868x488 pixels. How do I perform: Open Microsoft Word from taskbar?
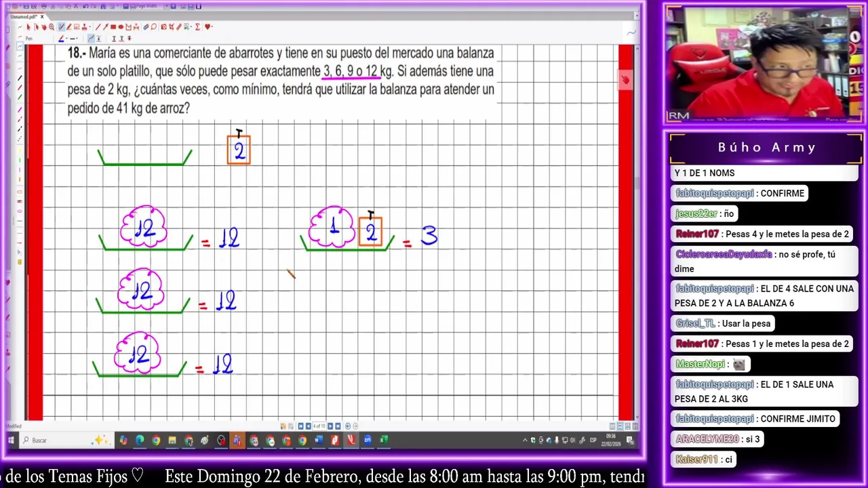pyautogui.click(x=318, y=441)
